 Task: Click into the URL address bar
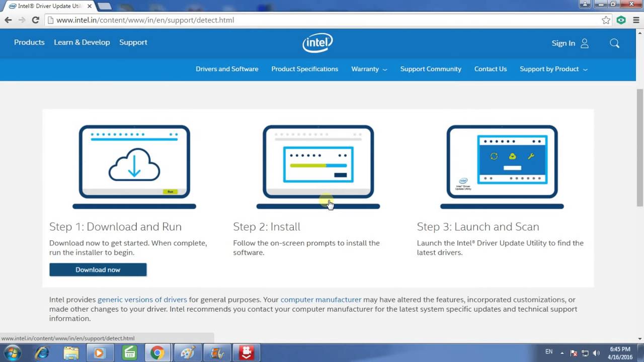point(322,20)
